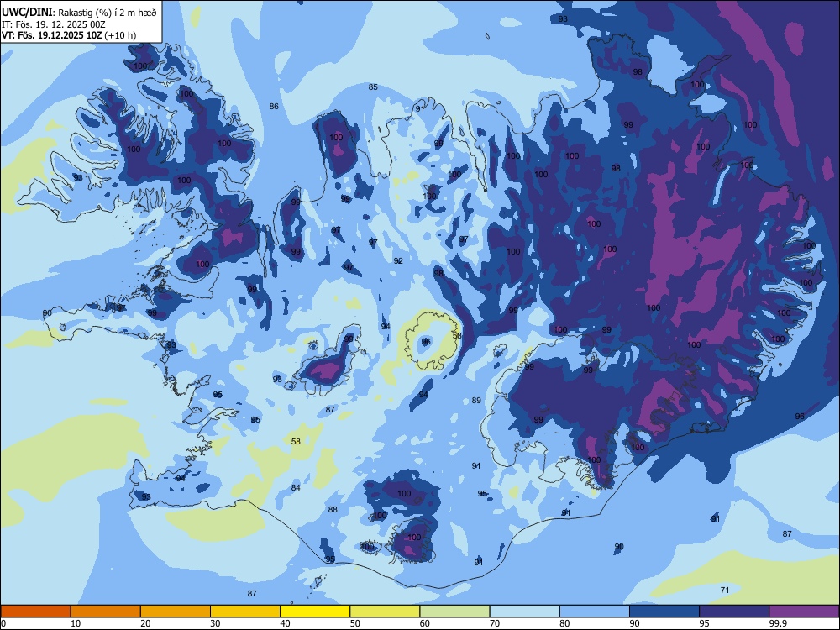Click the "89" humidity value on the map
Viewport: 840px width, 630px height.
pos(476,400)
